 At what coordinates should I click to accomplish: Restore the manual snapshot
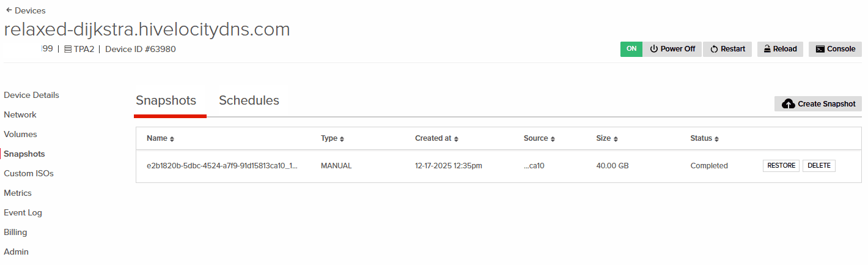781,165
